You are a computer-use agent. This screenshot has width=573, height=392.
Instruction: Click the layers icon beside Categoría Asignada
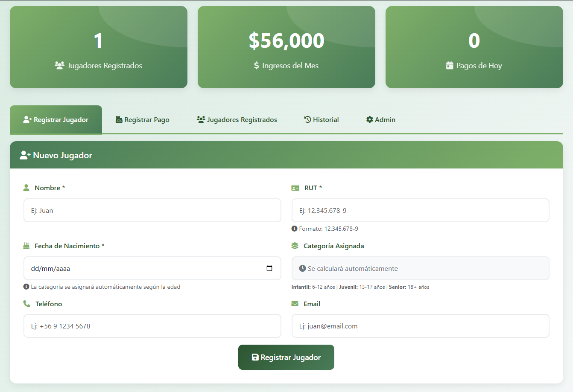pyautogui.click(x=295, y=246)
